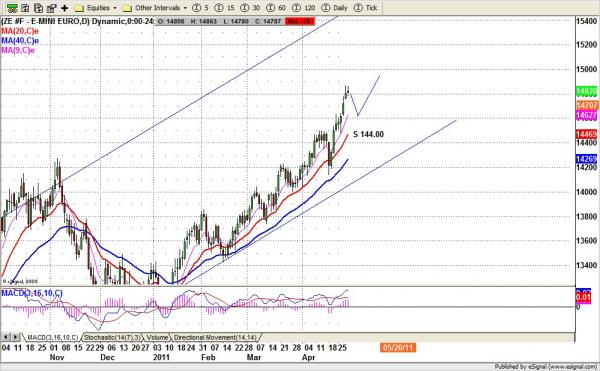
Task: Select the 30-minute interval button
Action: [x=250, y=8]
